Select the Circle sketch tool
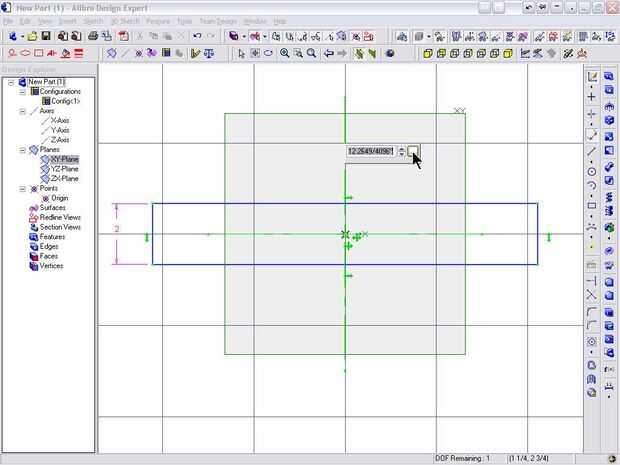Viewport: 620px width, 465px height. coord(592,172)
